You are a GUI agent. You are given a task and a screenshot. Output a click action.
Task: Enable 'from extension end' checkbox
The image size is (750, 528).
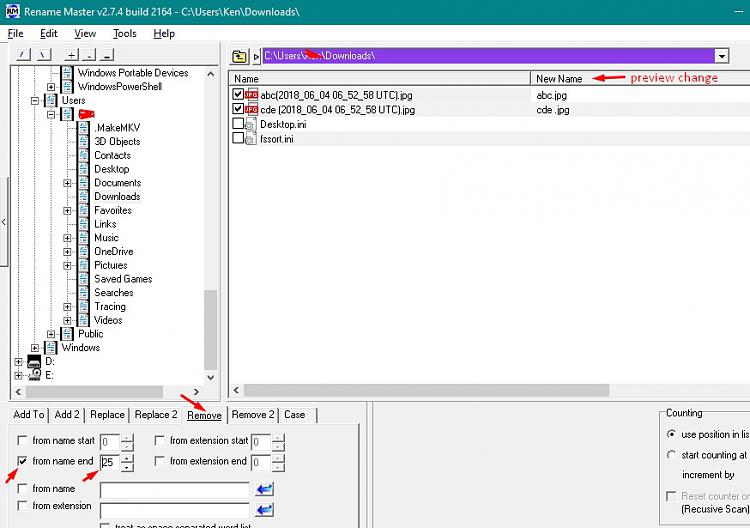tap(160, 461)
